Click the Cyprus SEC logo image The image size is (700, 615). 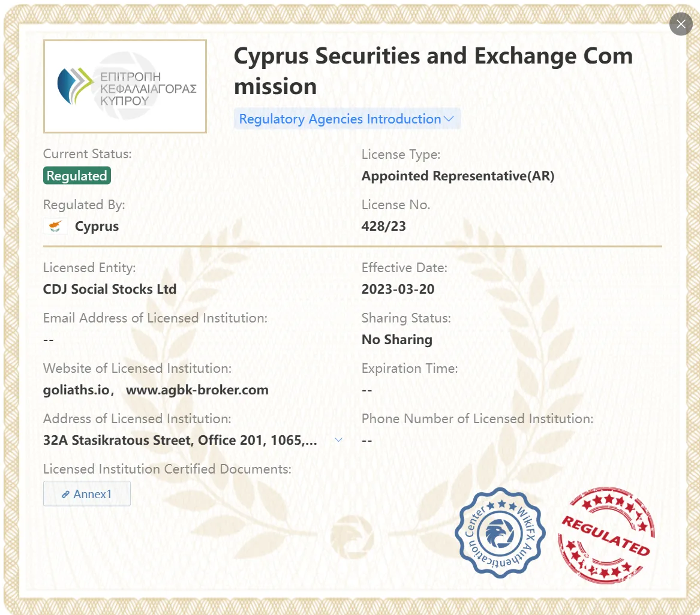(125, 86)
